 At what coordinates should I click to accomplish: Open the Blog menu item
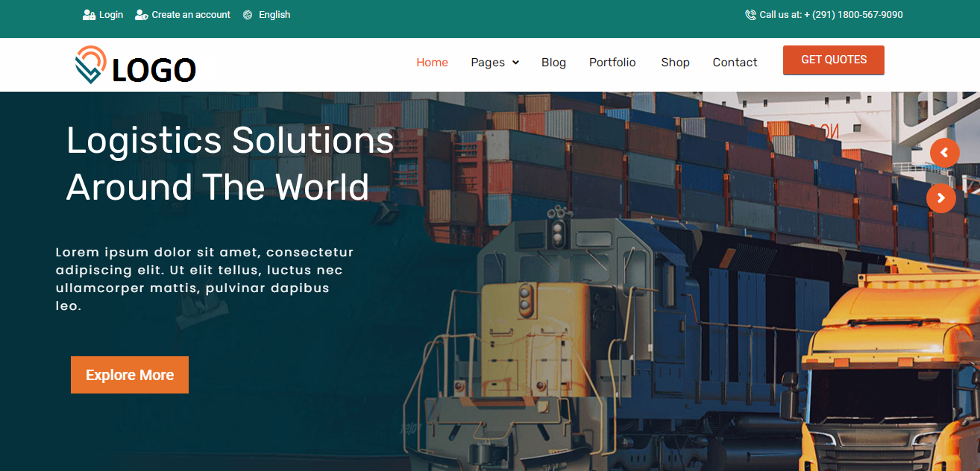(553, 63)
